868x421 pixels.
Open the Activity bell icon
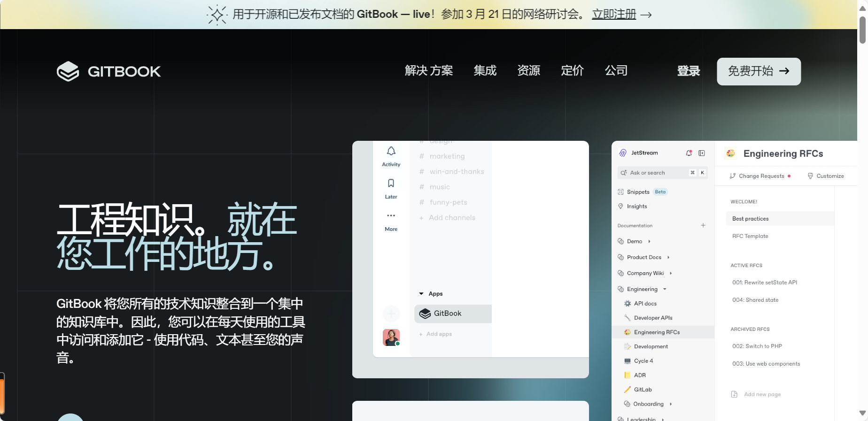[391, 151]
